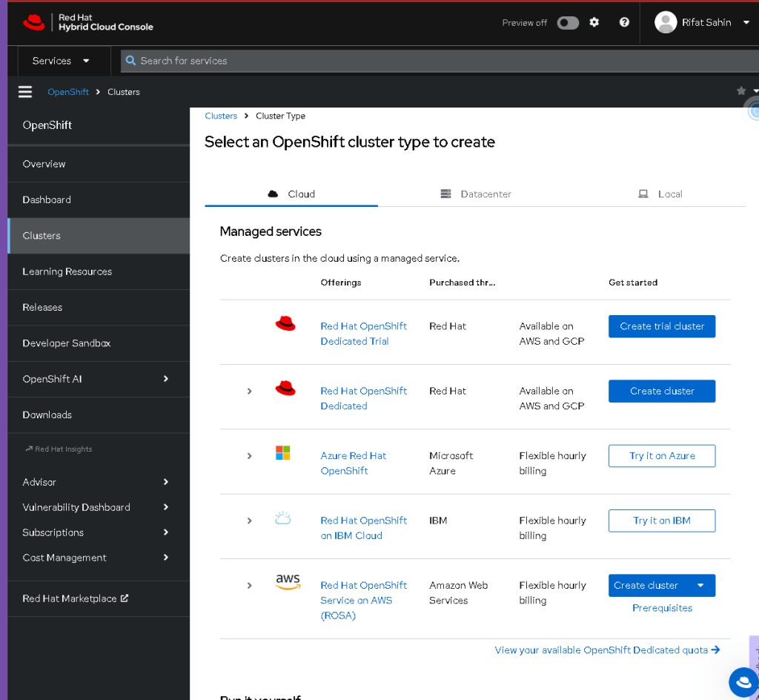Click the Red Hat icon beside Dedicated Trial

pos(285,323)
